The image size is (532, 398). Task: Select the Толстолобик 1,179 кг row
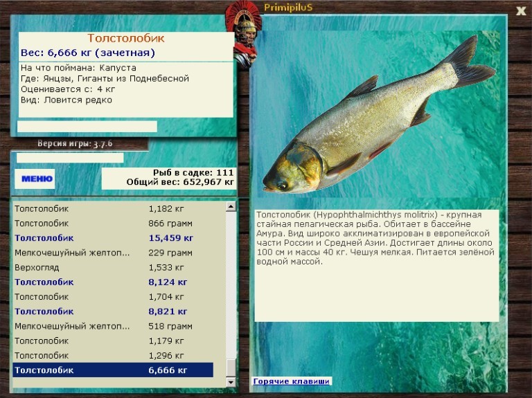point(113,341)
